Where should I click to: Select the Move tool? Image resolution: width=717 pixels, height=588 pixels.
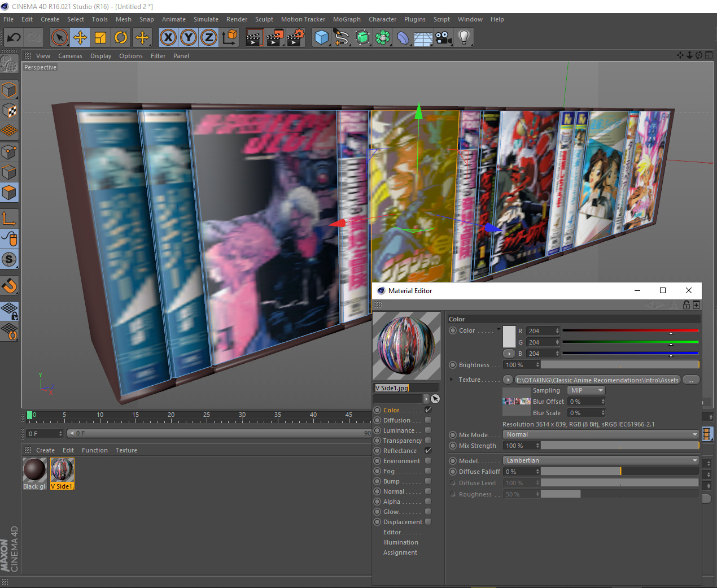click(80, 38)
